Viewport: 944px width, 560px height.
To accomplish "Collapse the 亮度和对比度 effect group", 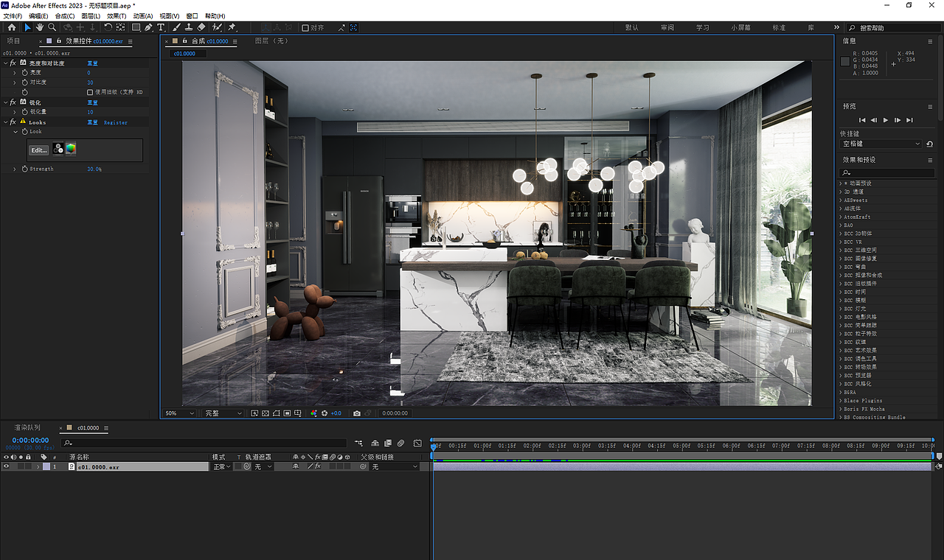I will (x=6, y=63).
